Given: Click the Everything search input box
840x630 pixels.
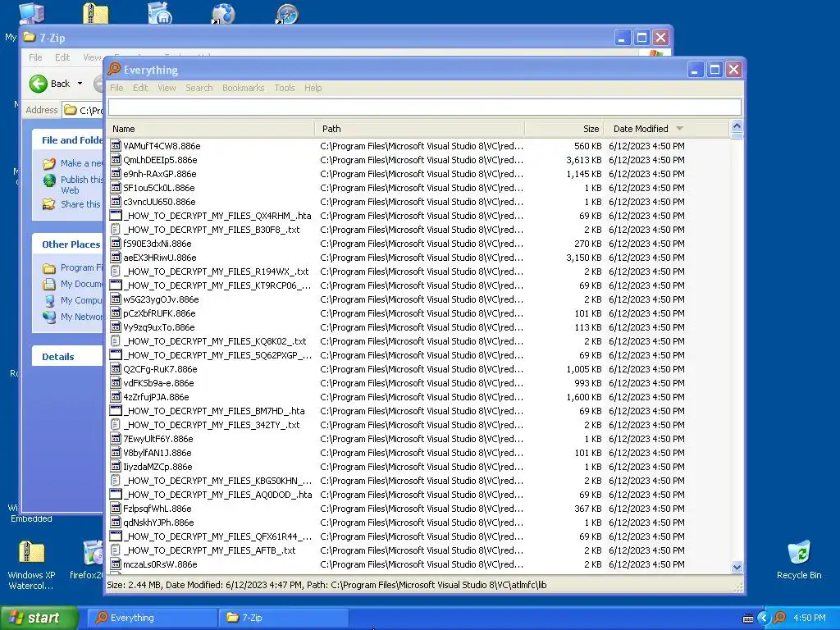Looking at the screenshot, I should click(x=425, y=107).
